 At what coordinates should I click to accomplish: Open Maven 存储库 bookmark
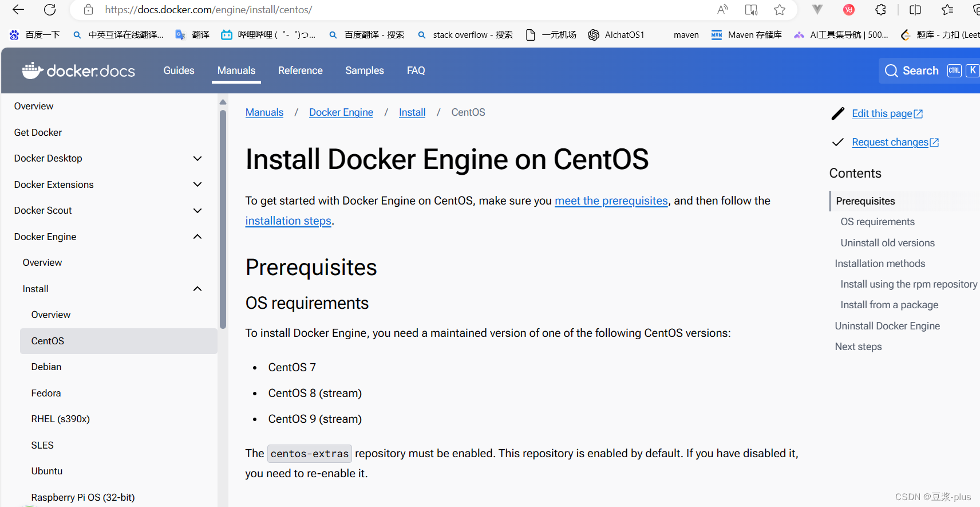click(746, 35)
